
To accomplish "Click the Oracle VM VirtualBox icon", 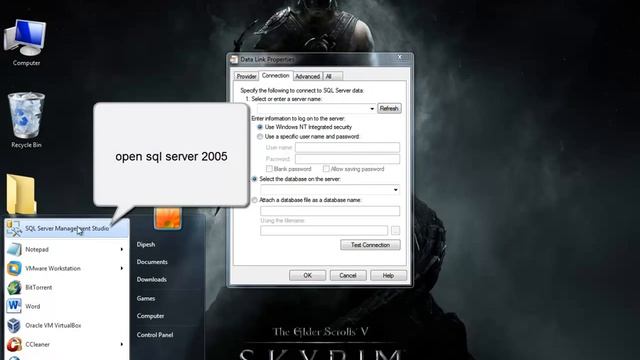I will [x=14, y=325].
